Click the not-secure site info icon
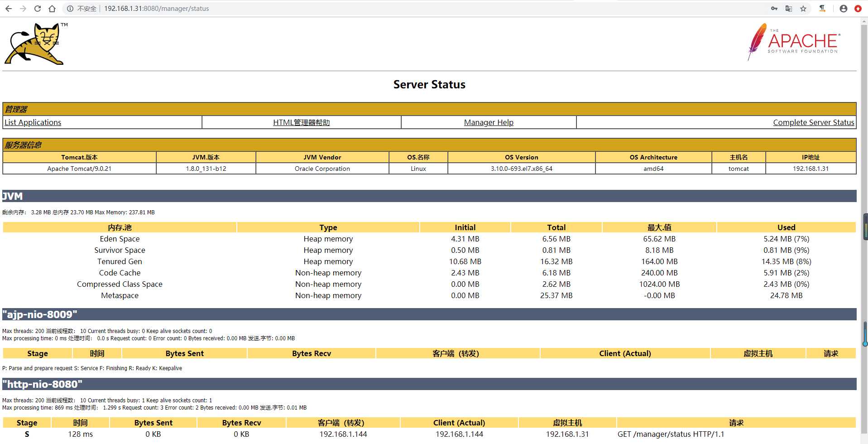This screenshot has width=868, height=444. pyautogui.click(x=70, y=9)
